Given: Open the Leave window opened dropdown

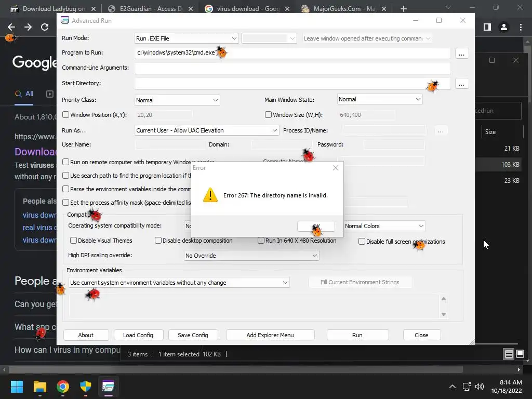Looking at the screenshot, I should coord(367,38).
